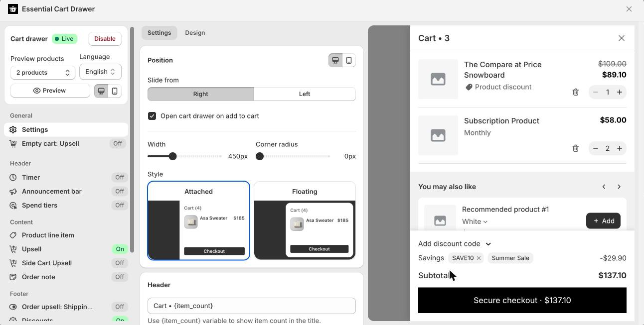Click the Timer clock icon

click(x=13, y=177)
